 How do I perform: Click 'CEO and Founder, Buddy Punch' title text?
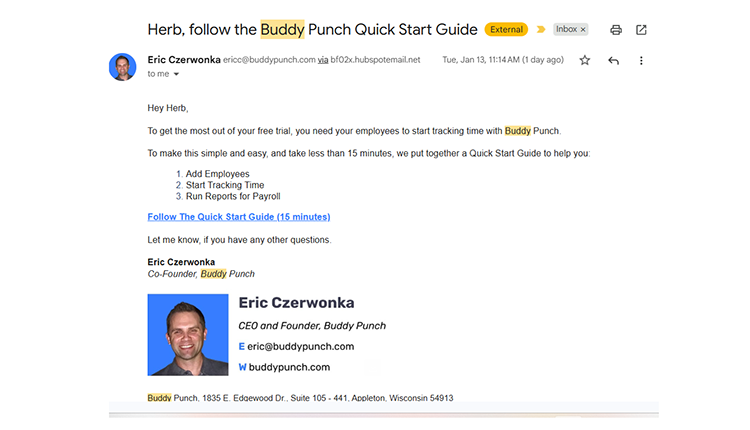[312, 326]
